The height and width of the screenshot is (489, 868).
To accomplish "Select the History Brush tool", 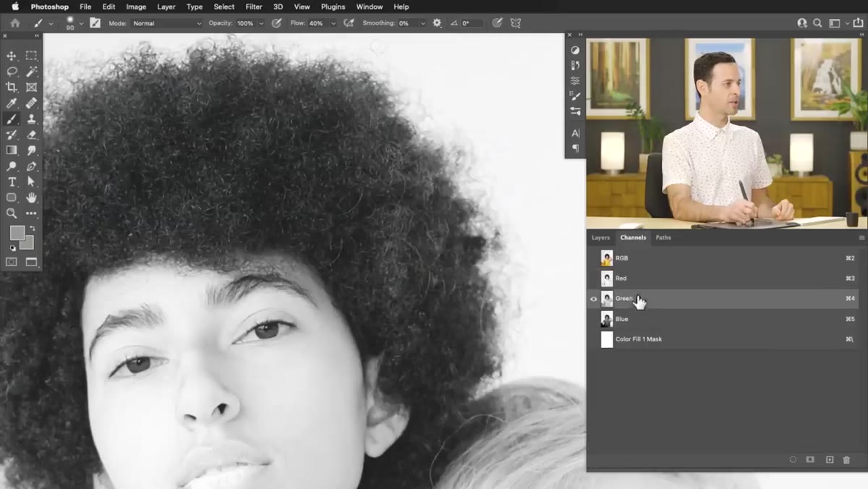I will pos(12,135).
